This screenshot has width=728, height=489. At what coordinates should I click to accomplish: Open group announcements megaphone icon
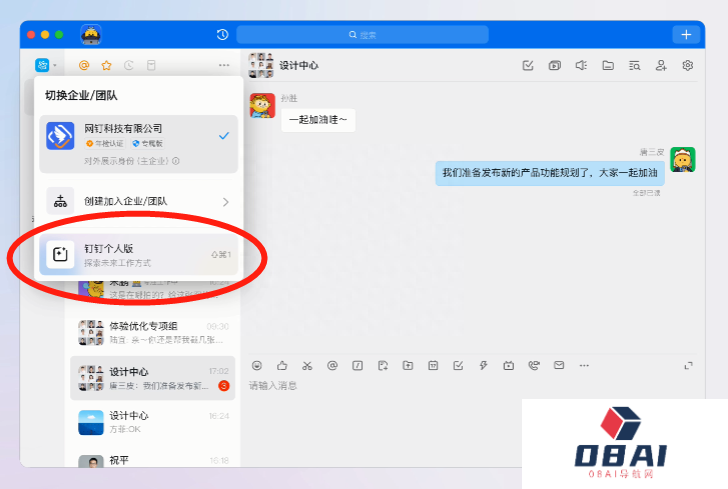click(x=581, y=65)
